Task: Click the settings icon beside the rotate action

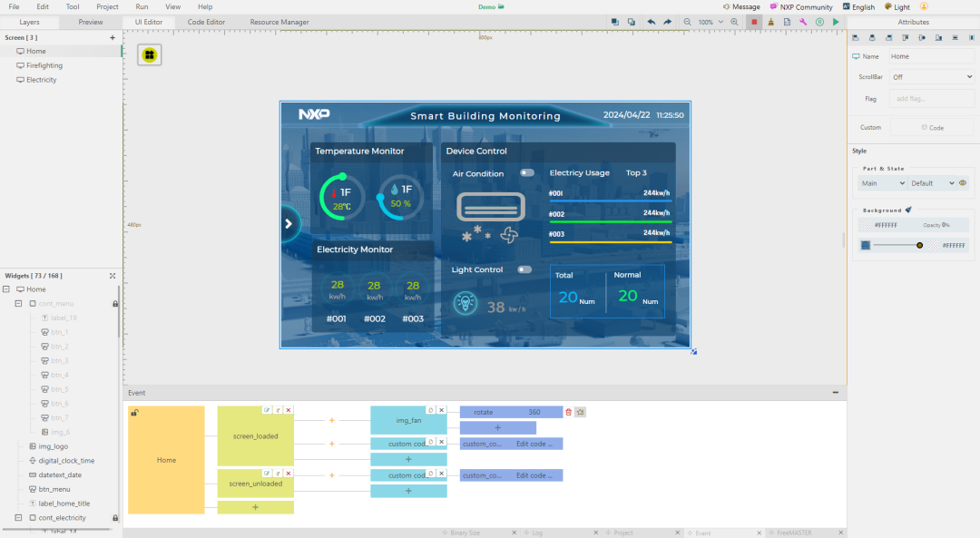Action: [581, 413]
